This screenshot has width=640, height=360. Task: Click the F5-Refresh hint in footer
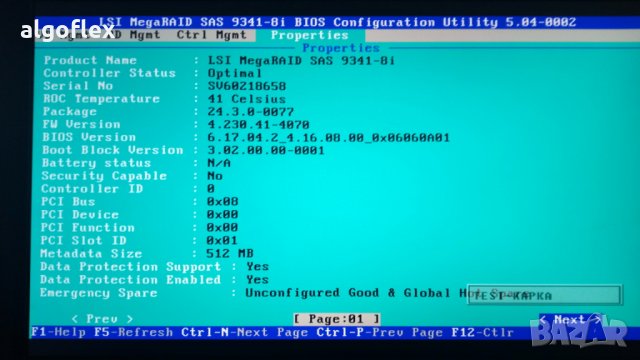pos(133,332)
